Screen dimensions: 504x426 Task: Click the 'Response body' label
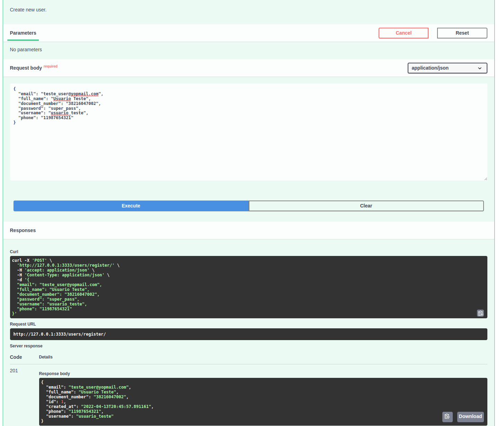click(54, 374)
